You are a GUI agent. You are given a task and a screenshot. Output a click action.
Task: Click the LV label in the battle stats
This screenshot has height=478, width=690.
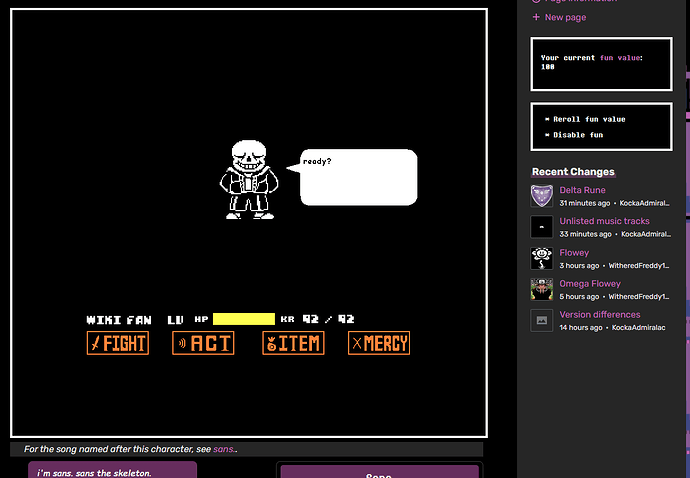pos(175,320)
